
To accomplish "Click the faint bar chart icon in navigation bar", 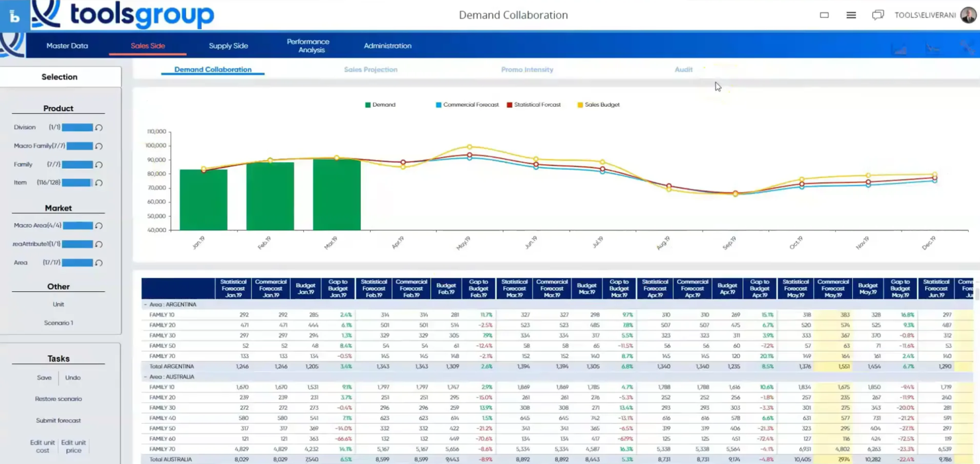I will point(900,48).
